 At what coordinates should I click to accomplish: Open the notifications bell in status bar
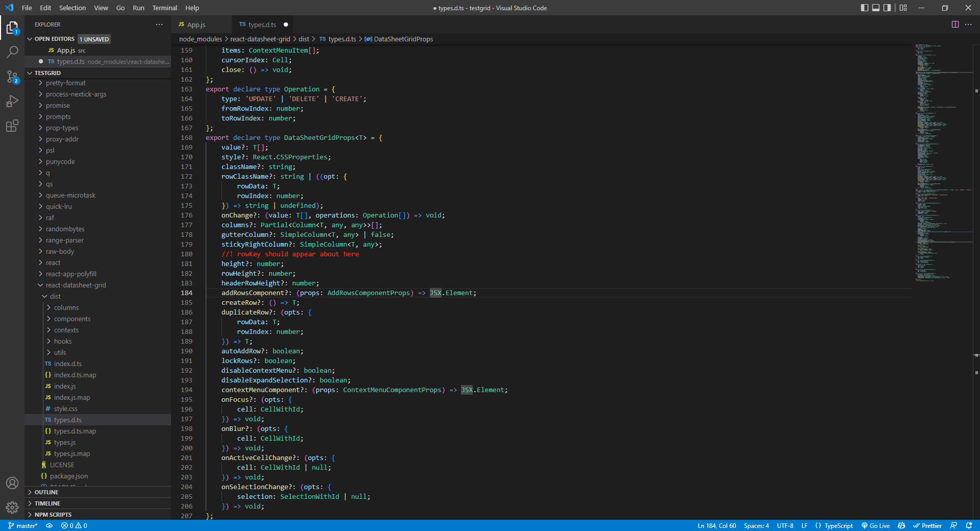click(x=969, y=525)
